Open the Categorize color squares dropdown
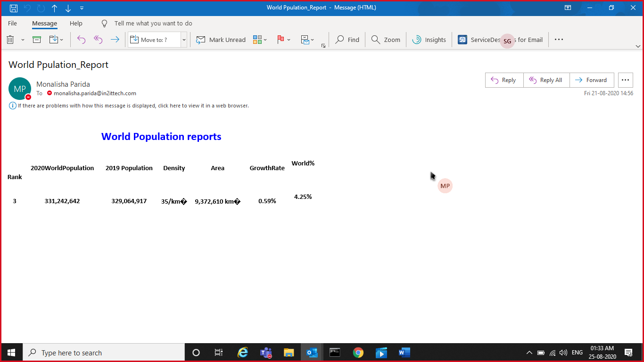 [x=260, y=40]
